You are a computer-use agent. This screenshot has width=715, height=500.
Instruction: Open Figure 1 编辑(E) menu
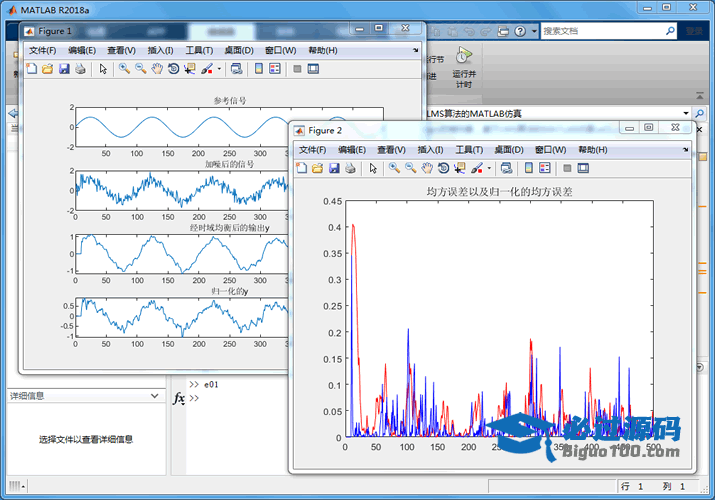pyautogui.click(x=82, y=50)
